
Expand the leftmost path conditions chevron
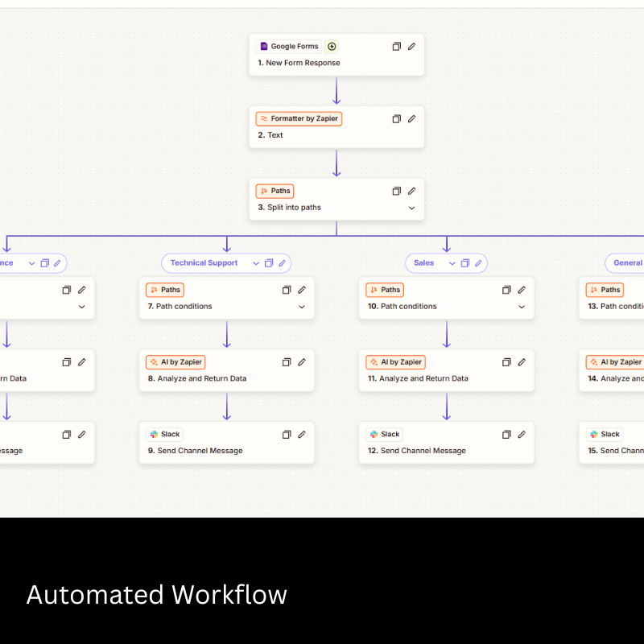[x=82, y=307]
